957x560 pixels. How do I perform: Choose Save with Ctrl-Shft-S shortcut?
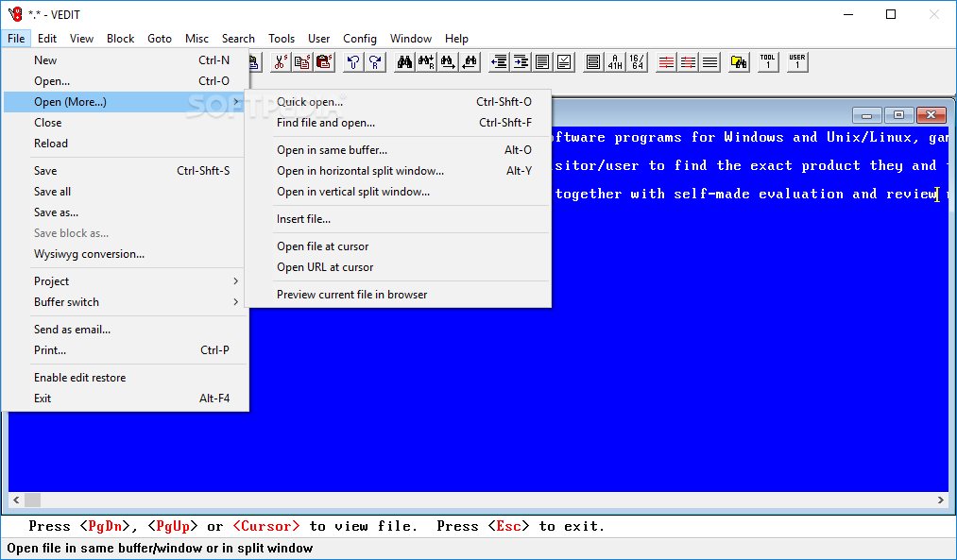pyautogui.click(x=126, y=170)
